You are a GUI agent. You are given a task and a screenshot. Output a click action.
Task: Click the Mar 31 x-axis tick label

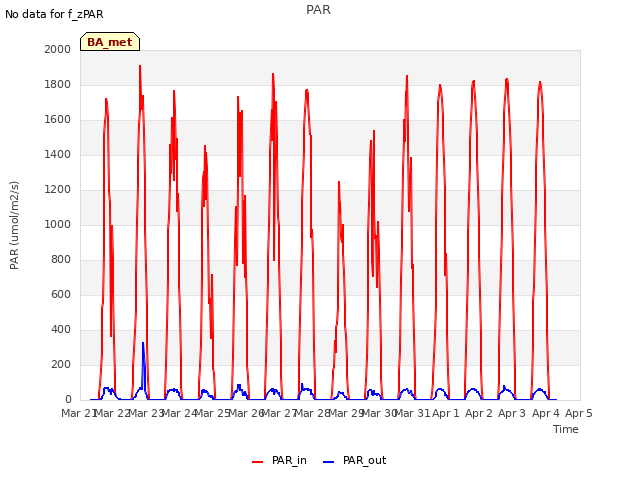click(x=413, y=413)
